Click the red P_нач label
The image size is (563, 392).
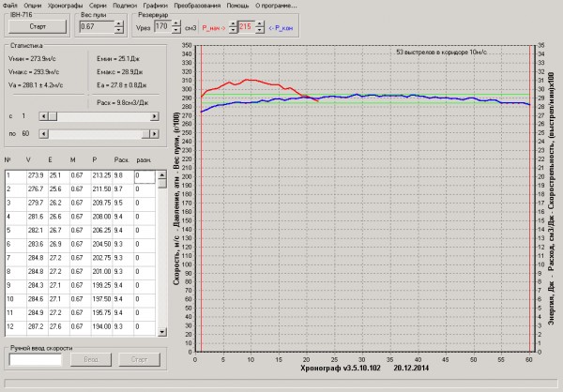tap(214, 27)
